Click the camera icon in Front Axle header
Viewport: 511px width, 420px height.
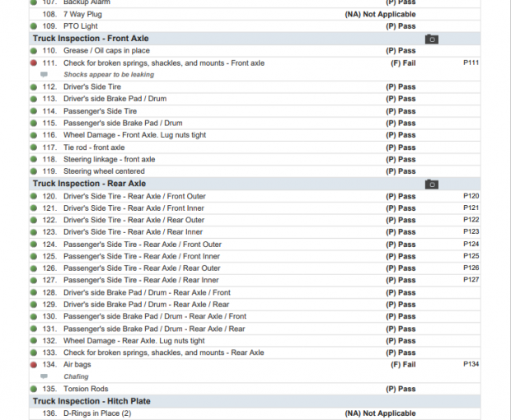point(431,39)
